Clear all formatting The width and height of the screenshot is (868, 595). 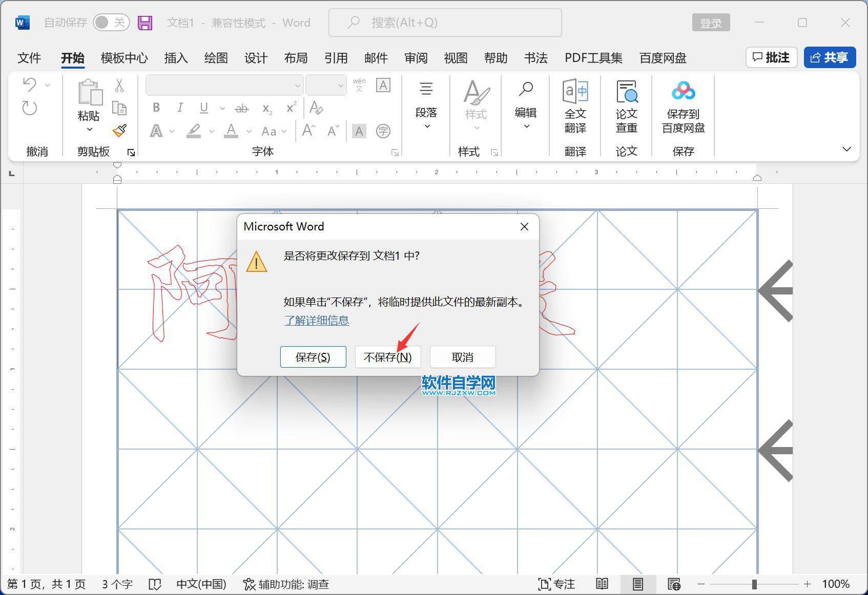317,108
